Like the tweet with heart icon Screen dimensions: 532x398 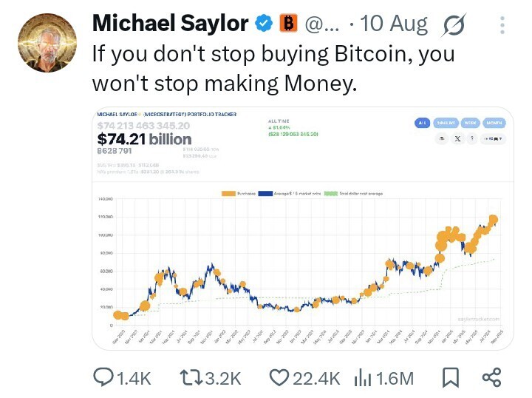point(279,377)
